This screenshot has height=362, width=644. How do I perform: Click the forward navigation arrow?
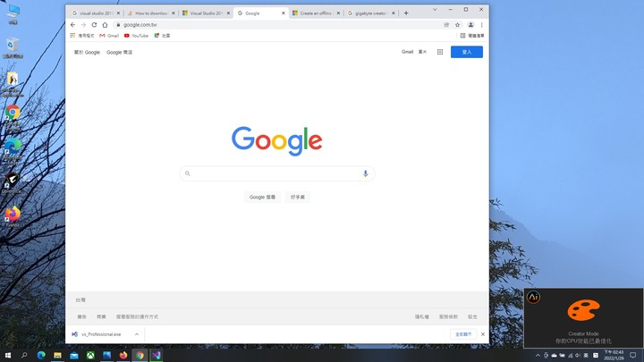[x=83, y=25]
